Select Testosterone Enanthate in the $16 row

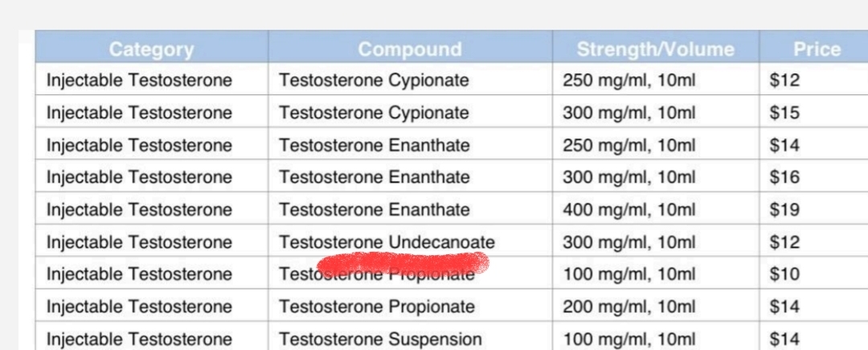click(374, 177)
